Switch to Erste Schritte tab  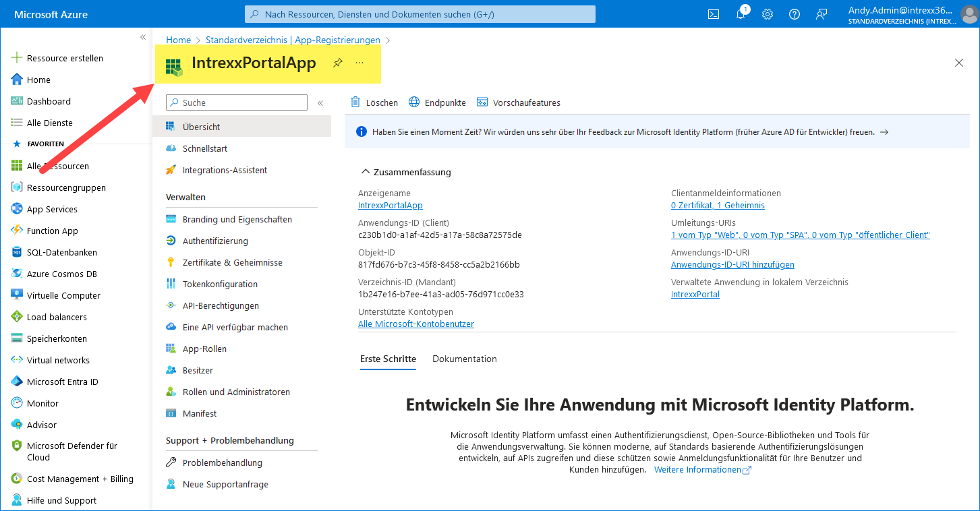pos(388,359)
